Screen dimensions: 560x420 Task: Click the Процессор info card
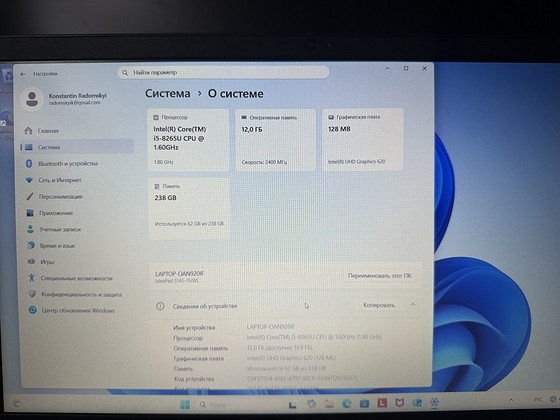coord(188,140)
